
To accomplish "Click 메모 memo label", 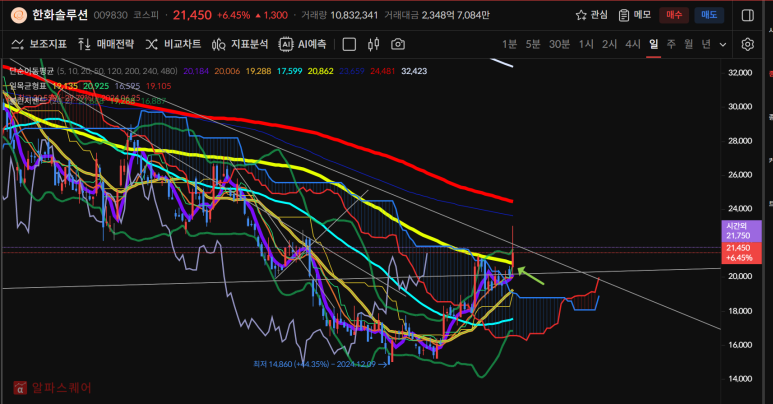I will [x=642, y=15].
